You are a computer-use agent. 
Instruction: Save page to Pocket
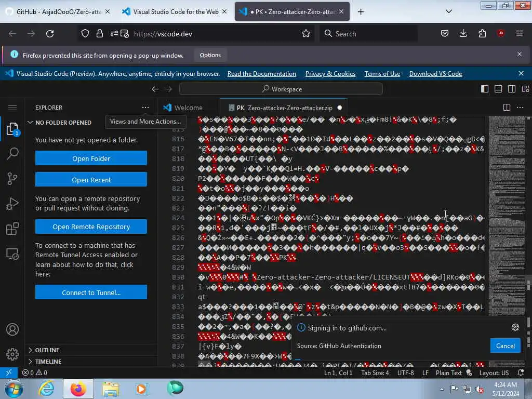445,34
